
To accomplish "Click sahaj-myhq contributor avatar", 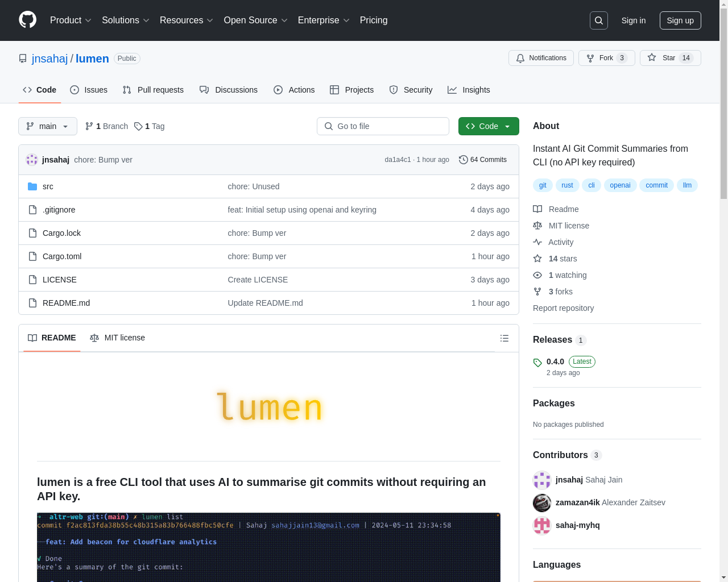I will point(542,526).
